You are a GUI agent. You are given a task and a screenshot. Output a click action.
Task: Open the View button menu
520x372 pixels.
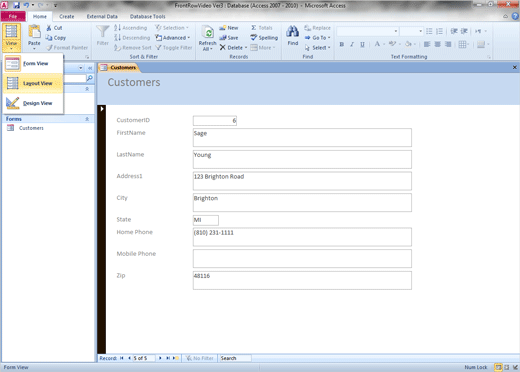pos(11,37)
